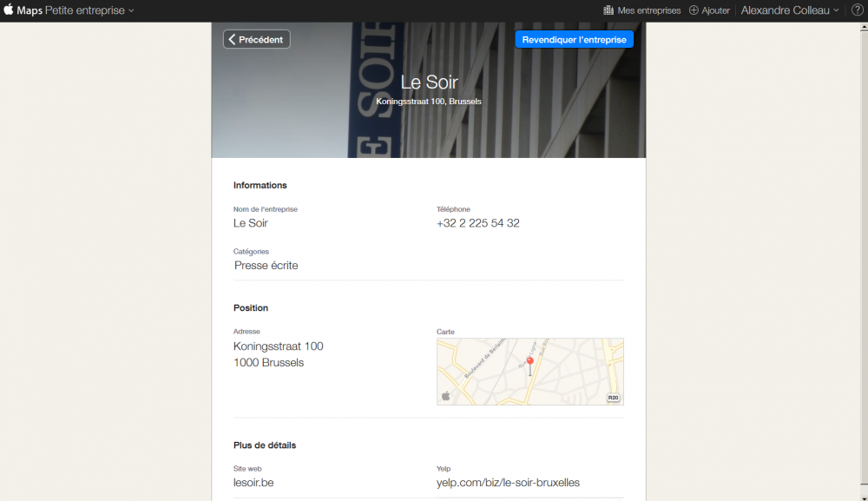Screen dimensions: 868x501
Task: Click the Position section heading
Action: pyautogui.click(x=250, y=307)
